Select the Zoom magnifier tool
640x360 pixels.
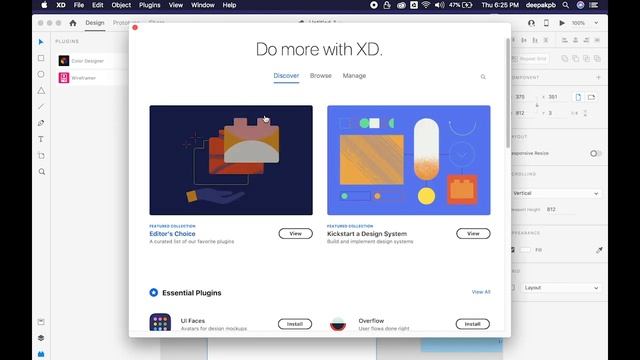coord(42,172)
